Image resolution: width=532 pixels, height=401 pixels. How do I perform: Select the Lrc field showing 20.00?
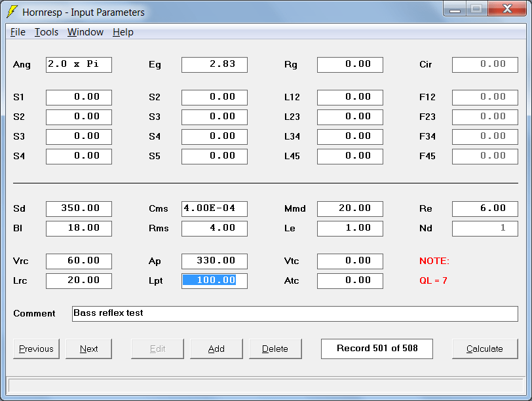(x=79, y=281)
